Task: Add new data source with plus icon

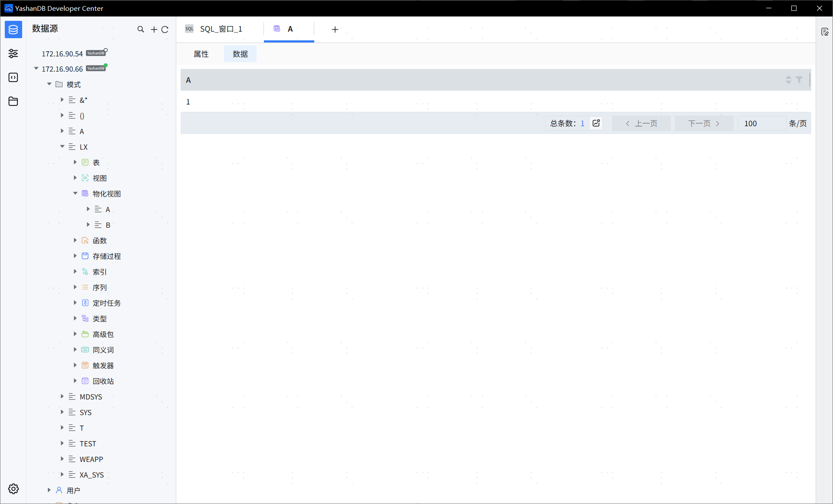Action: coord(154,29)
